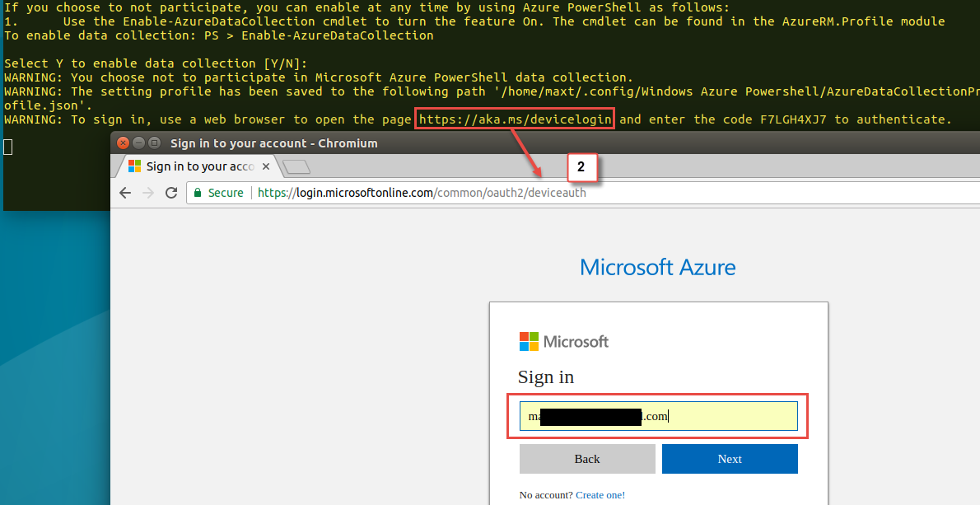Close the 'Sign in to your account' tab
Image resolution: width=980 pixels, height=505 pixels.
coord(266,166)
